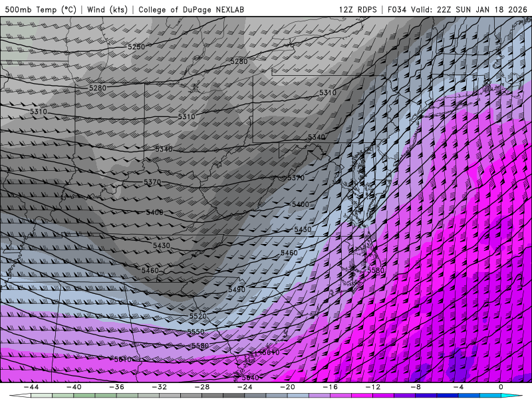Click the -20 colorbar tick label
The height and width of the screenshot is (399, 532).
pos(287,387)
